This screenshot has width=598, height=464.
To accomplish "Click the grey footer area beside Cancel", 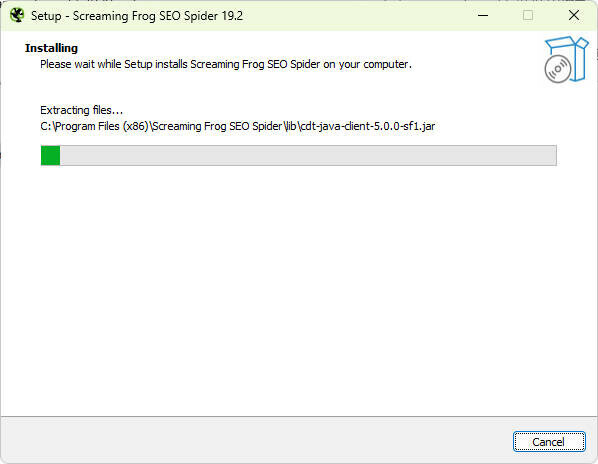I will [x=256, y=440].
